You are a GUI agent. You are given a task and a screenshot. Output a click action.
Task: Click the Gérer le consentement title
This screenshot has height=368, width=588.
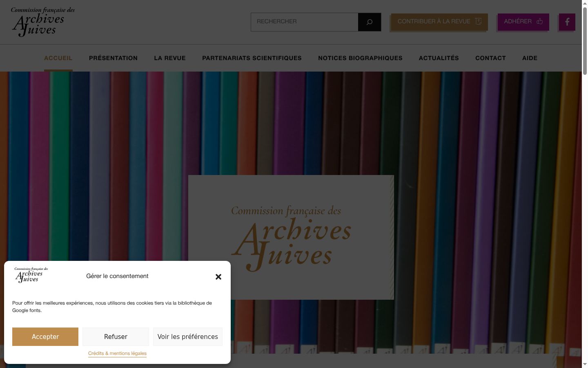tap(117, 276)
